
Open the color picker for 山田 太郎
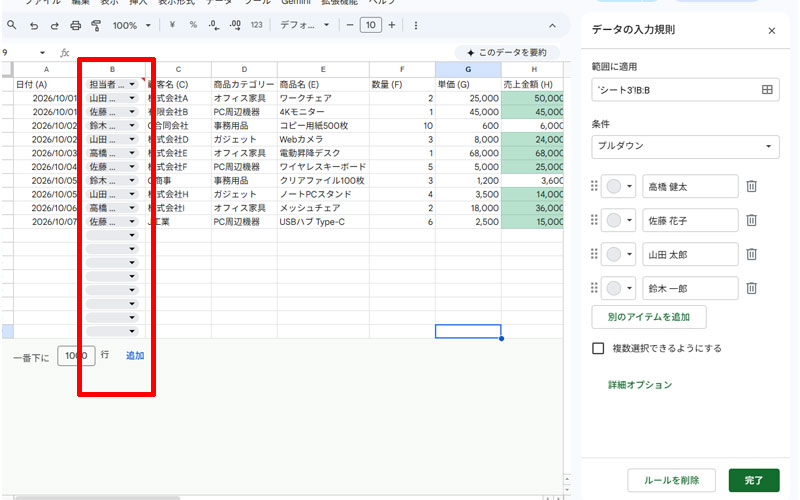(618, 254)
